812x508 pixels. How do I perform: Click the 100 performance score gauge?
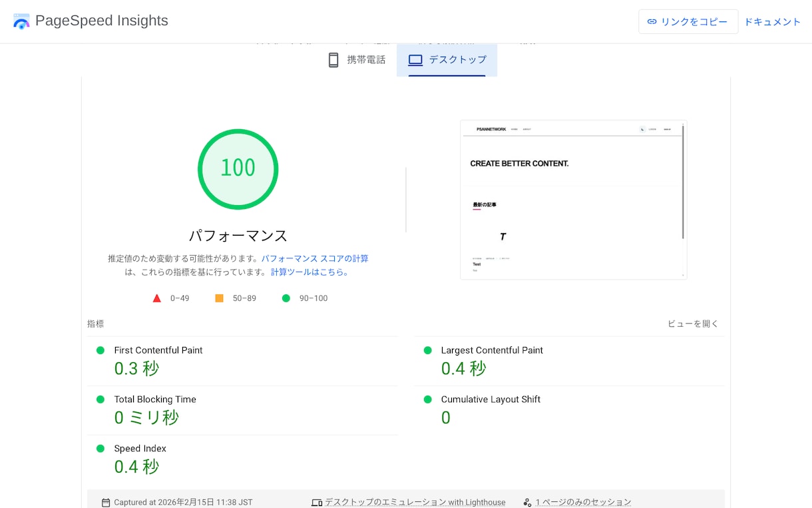238,168
